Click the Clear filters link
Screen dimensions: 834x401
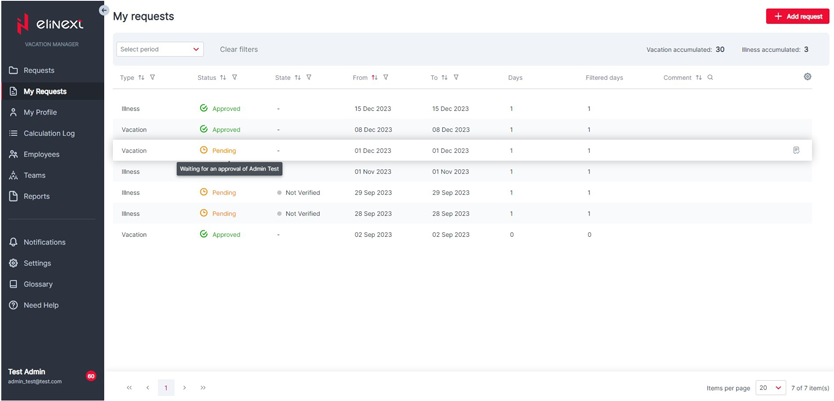point(239,49)
